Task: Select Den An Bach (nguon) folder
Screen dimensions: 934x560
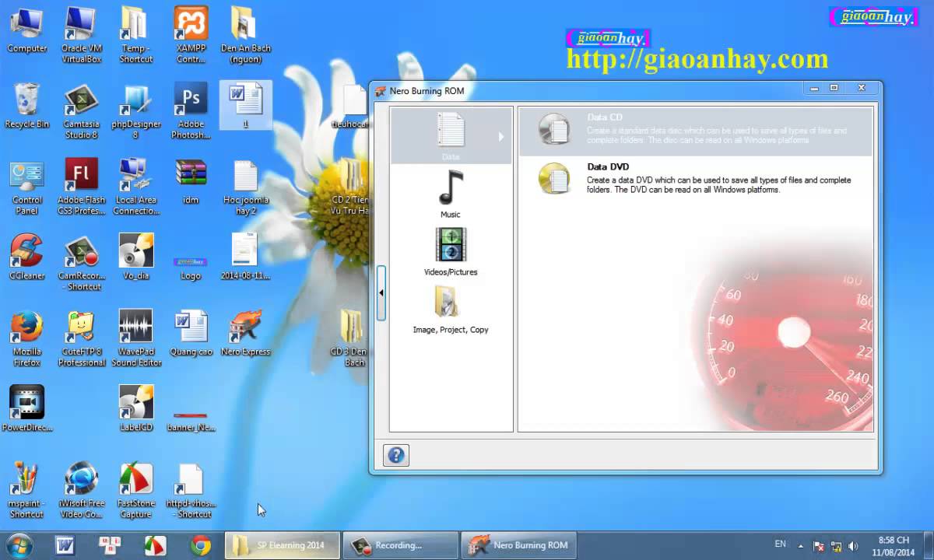Action: tap(245, 35)
